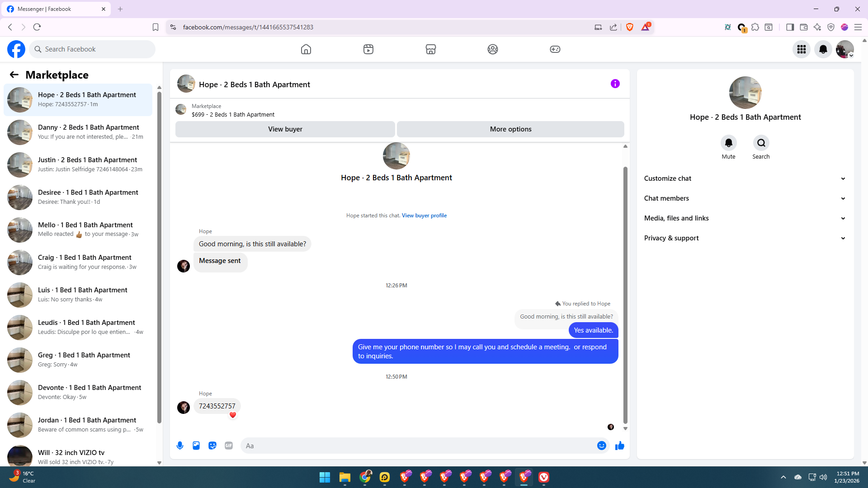Toggle the Brave Shields icon
868x488 pixels.
pyautogui.click(x=630, y=27)
